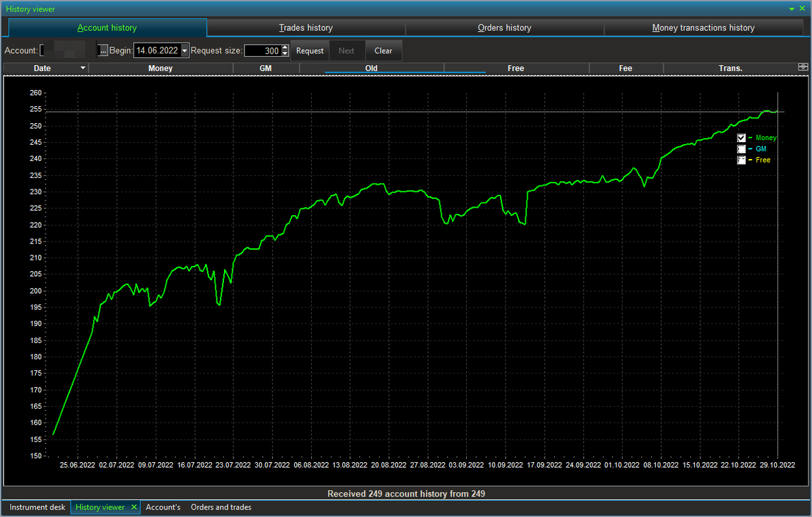The image size is (812, 517).
Task: Click the Next button
Action: coord(346,51)
